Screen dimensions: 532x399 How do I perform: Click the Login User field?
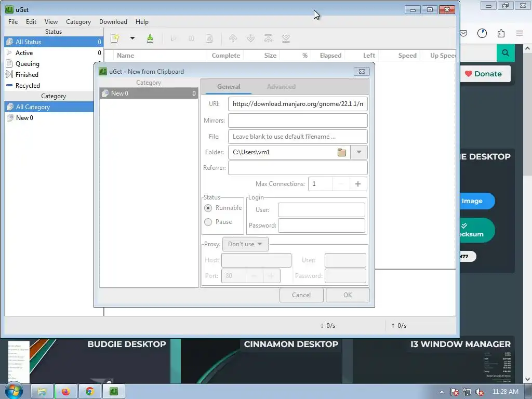[x=321, y=210]
